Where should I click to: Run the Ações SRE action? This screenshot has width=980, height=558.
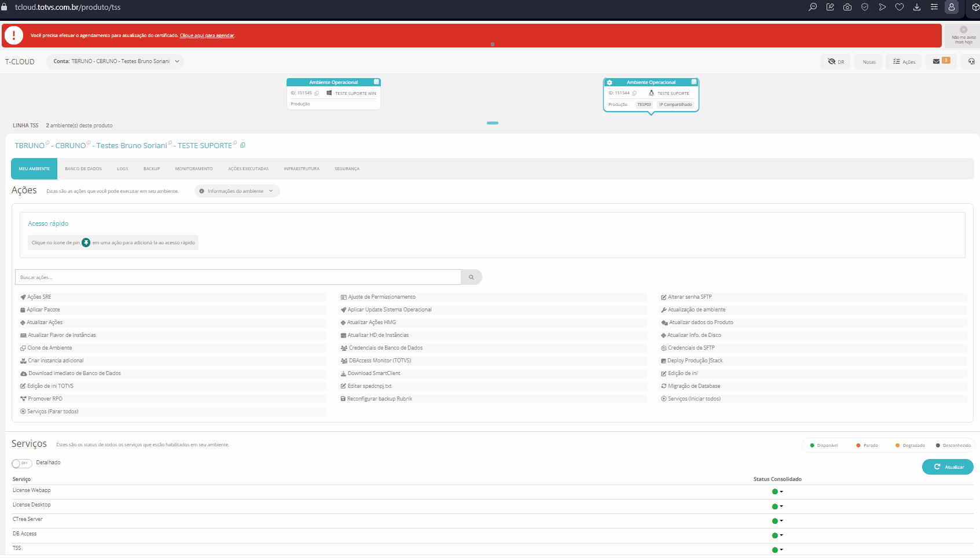(36, 297)
